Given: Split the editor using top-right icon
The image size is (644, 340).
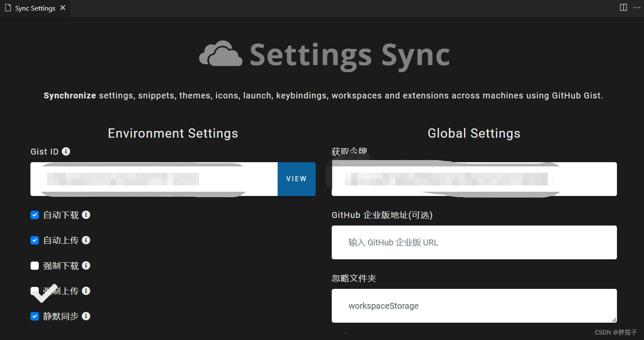Looking at the screenshot, I should coord(623,7).
